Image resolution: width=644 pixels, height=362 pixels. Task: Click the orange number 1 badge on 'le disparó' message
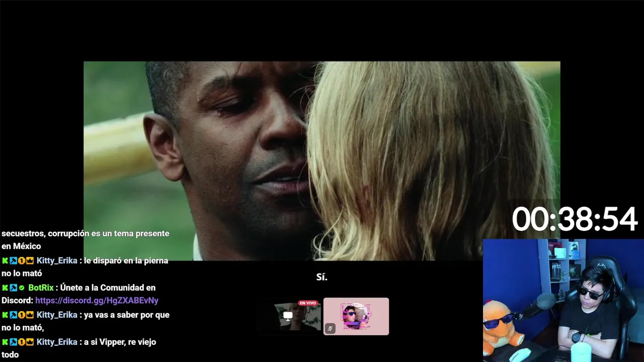coord(22,261)
